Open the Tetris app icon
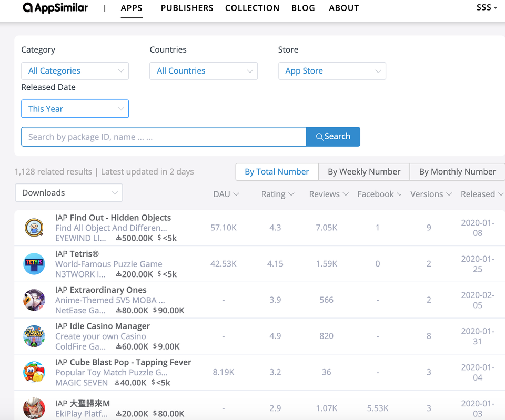Viewport: 505px width, 420px height. [x=34, y=263]
